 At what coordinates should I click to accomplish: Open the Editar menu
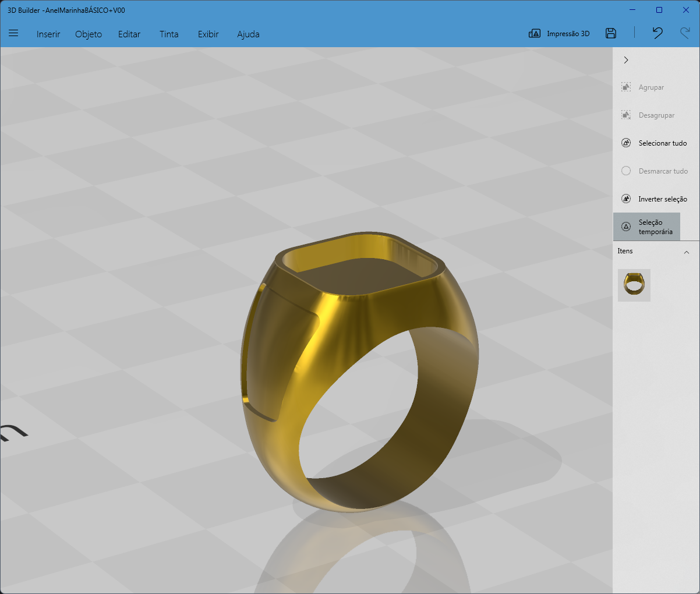tap(129, 34)
